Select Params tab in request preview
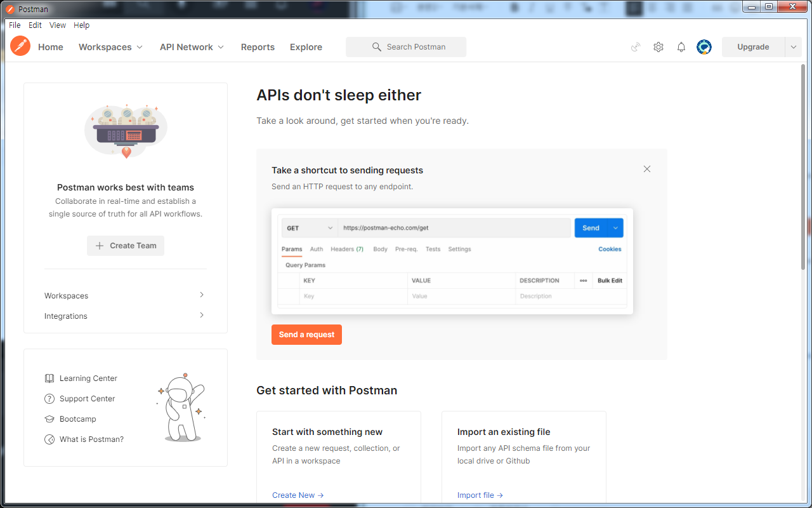The image size is (812, 508). [292, 250]
